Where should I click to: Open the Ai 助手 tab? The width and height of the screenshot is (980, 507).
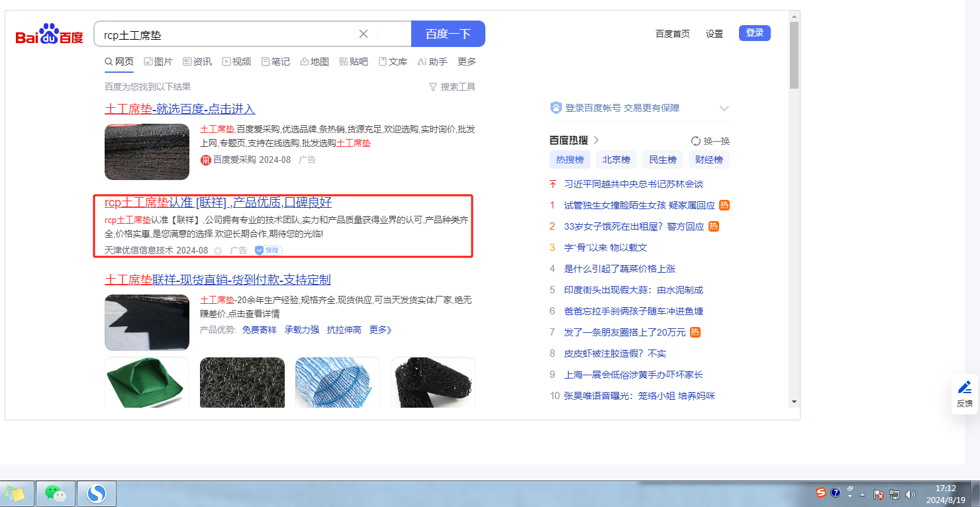432,62
